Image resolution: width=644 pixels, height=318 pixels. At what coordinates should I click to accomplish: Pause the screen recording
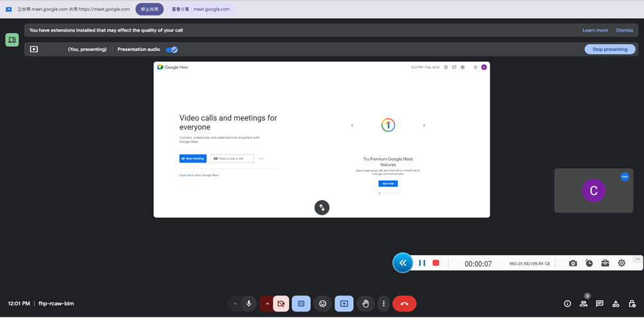point(422,263)
